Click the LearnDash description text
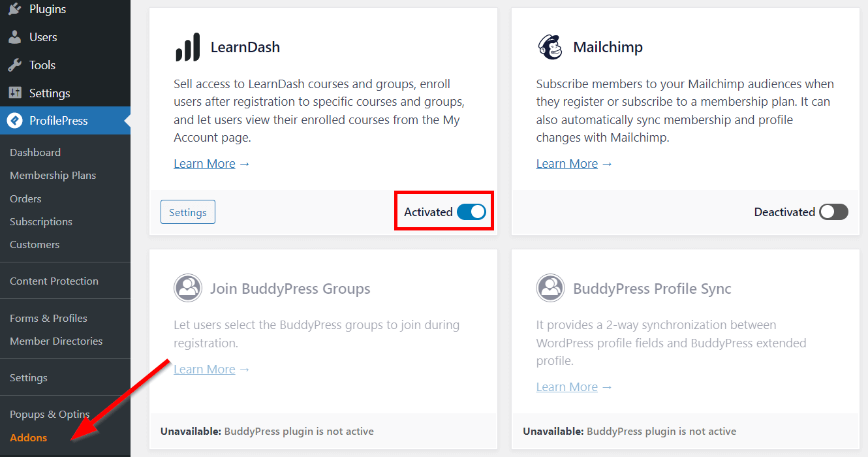868x457 pixels. click(x=319, y=110)
